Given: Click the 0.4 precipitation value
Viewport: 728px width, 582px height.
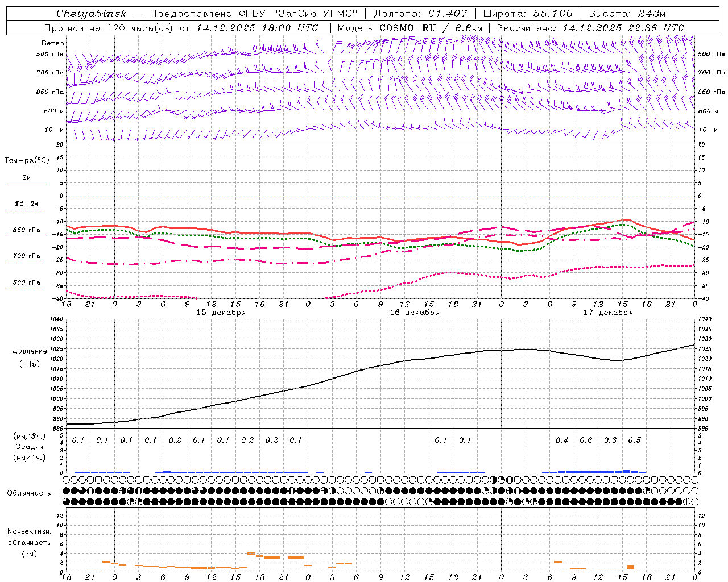Looking at the screenshot, I should pyautogui.click(x=562, y=440).
